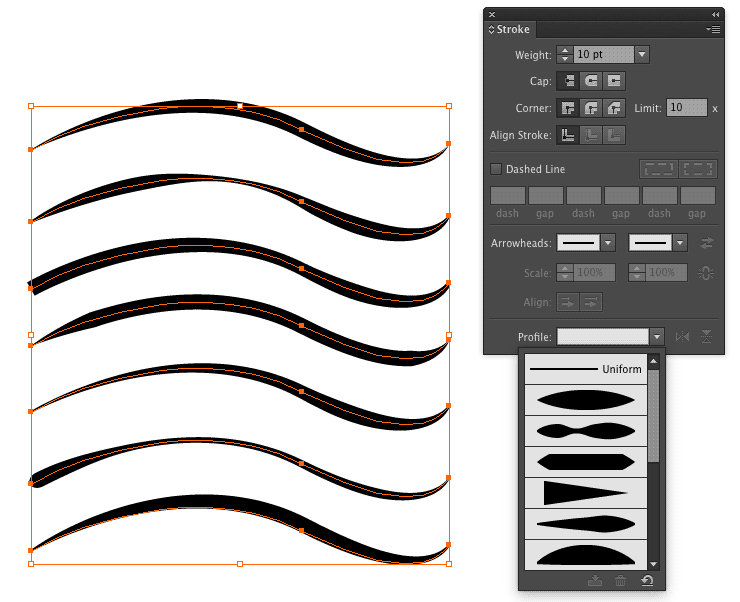Enable the Dashed Line checkbox
The image size is (740, 602).
tap(496, 169)
